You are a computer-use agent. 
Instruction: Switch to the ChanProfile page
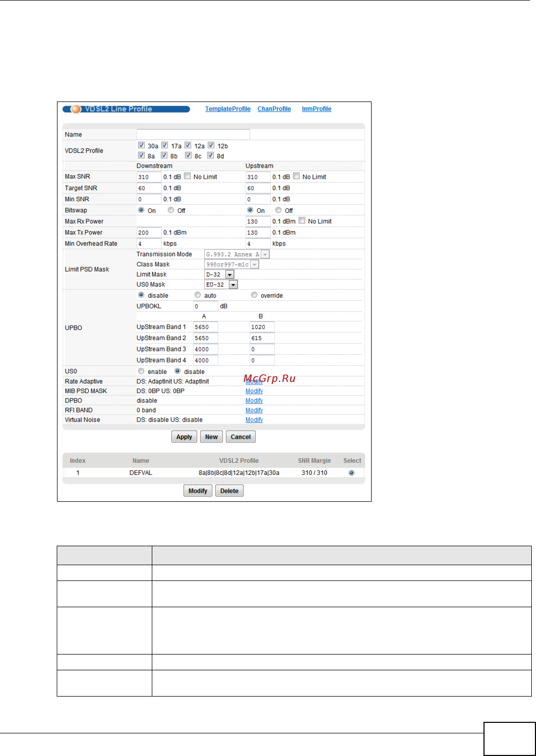(x=274, y=109)
